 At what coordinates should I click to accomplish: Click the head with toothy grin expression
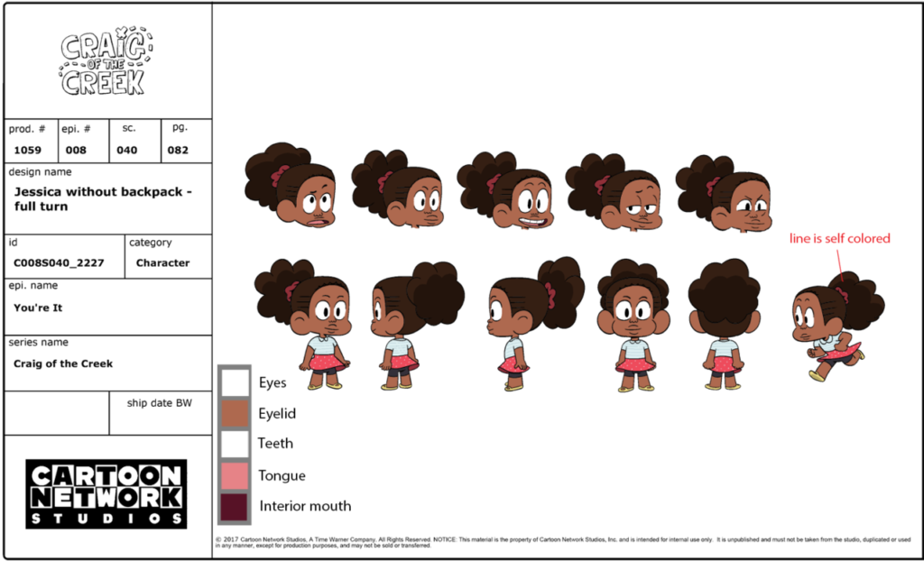[x=505, y=191]
